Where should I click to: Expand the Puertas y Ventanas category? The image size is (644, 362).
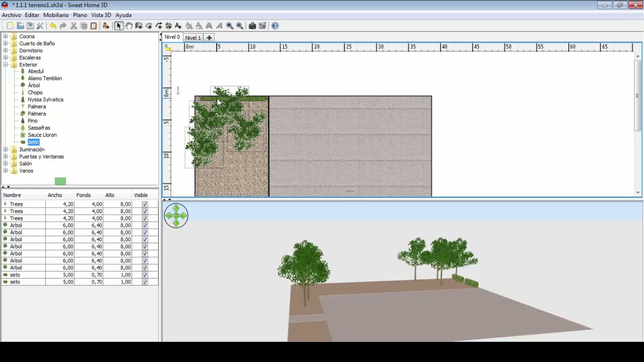(6, 156)
